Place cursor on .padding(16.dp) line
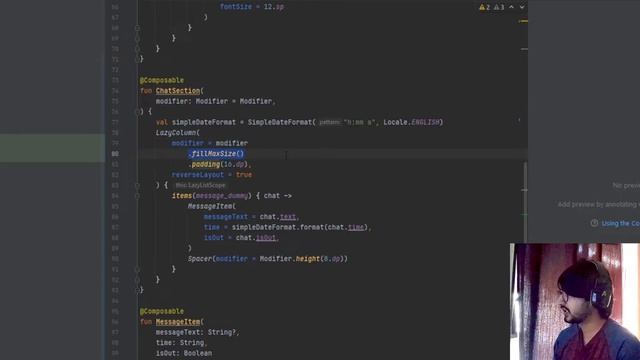Image resolution: width=640 pixels, height=360 pixels. [219, 164]
